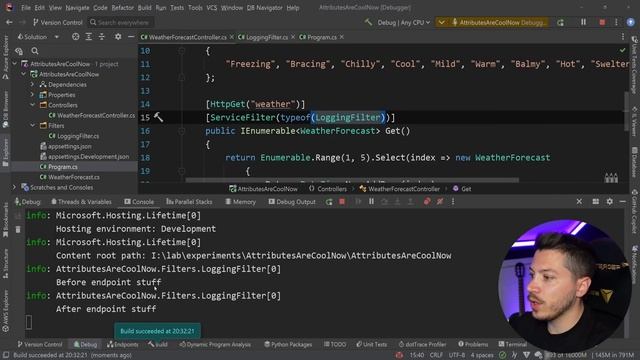The width and height of the screenshot is (640, 360).
Task: Select appsettings.Development.json in tree
Action: 84,156
